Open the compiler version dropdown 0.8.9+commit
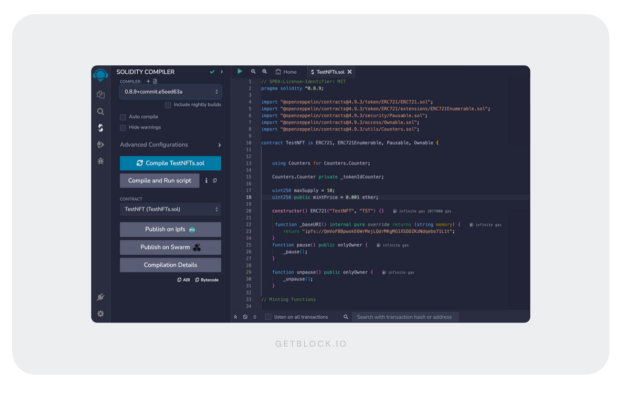Viewport: 633px width, 393px height. tap(170, 92)
